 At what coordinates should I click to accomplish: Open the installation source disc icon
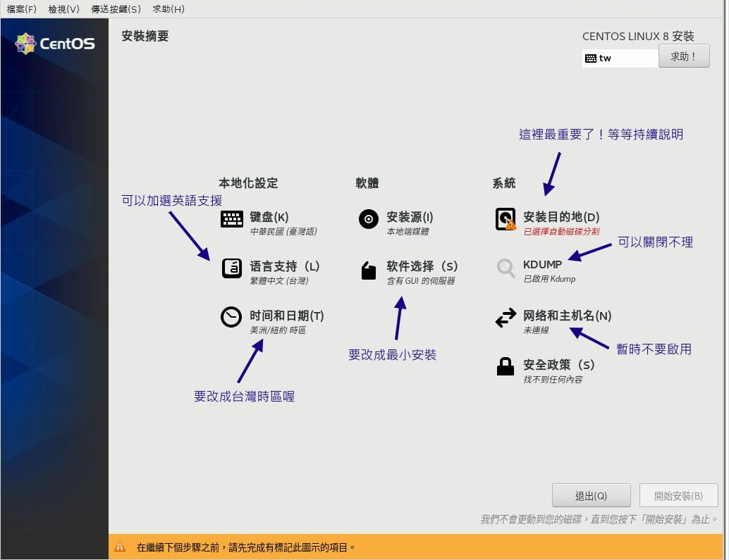(x=368, y=218)
